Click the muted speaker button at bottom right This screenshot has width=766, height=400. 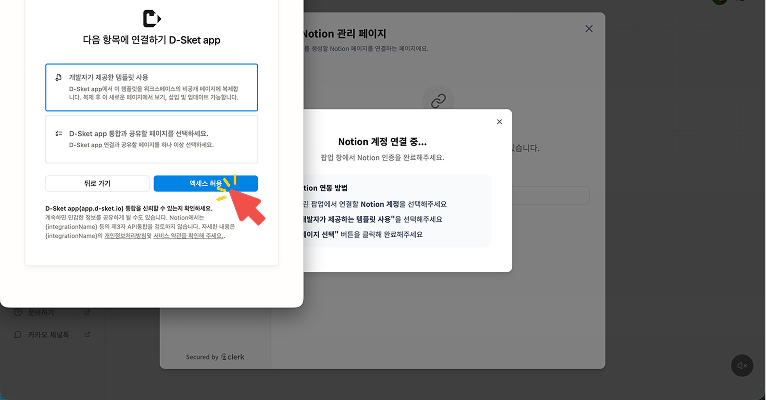click(743, 366)
